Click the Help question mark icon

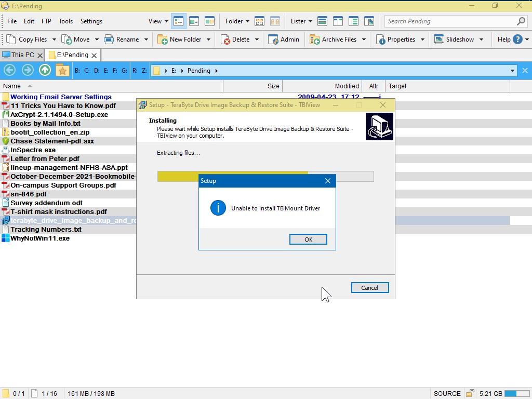pyautogui.click(x=517, y=39)
